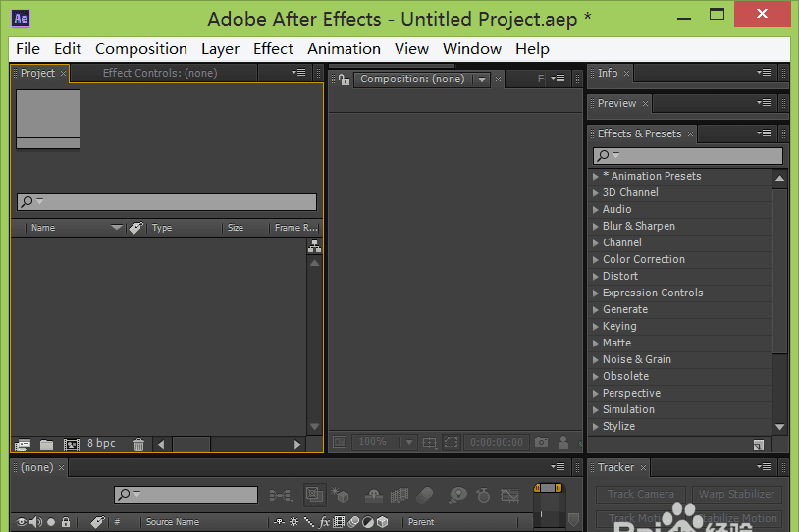Image resolution: width=799 pixels, height=532 pixels.
Task: Click the trash icon to delete selected item
Action: tap(138, 445)
